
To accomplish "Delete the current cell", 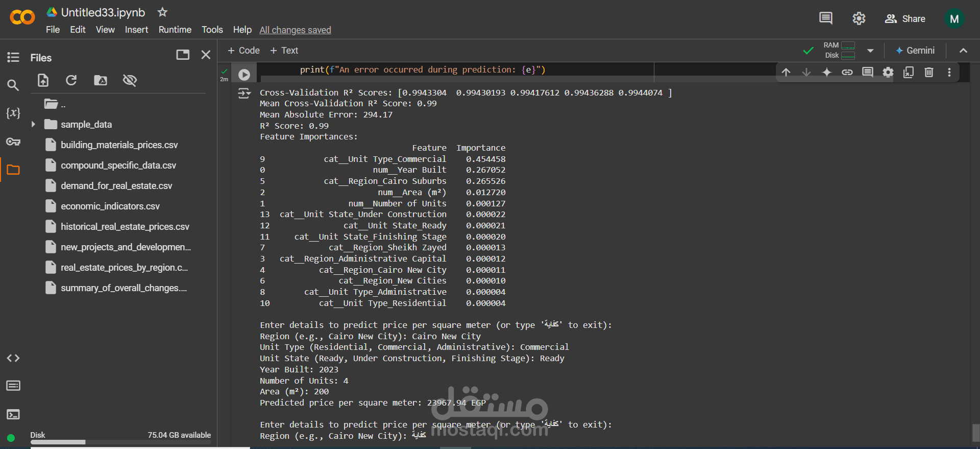I will point(929,72).
